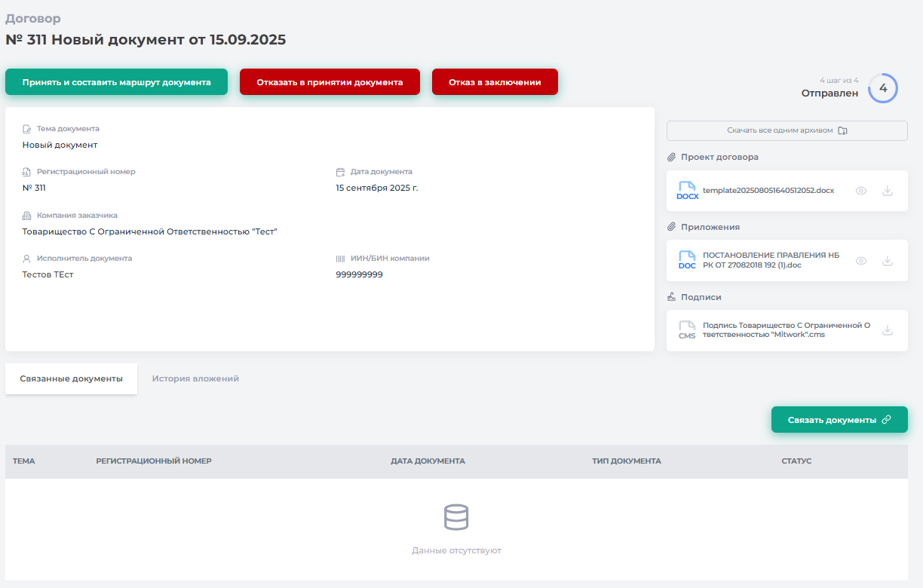923x588 pixels.
Task: Click the Отказ в заключении button
Action: pos(495,82)
